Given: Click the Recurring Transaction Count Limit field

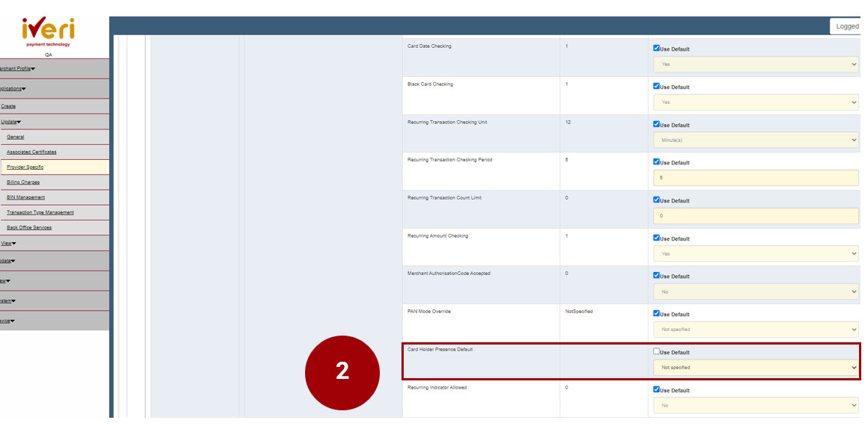Looking at the screenshot, I should pos(755,216).
